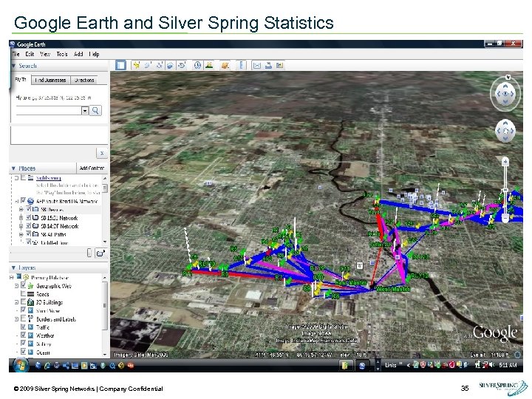Click the zoom-in plus button
Screen dimensions: 532x399
pos(505,162)
